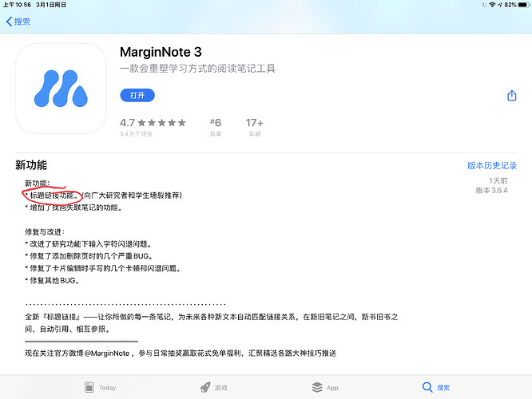Open 版本历史记录 link
532x399 pixels.
pyautogui.click(x=492, y=165)
